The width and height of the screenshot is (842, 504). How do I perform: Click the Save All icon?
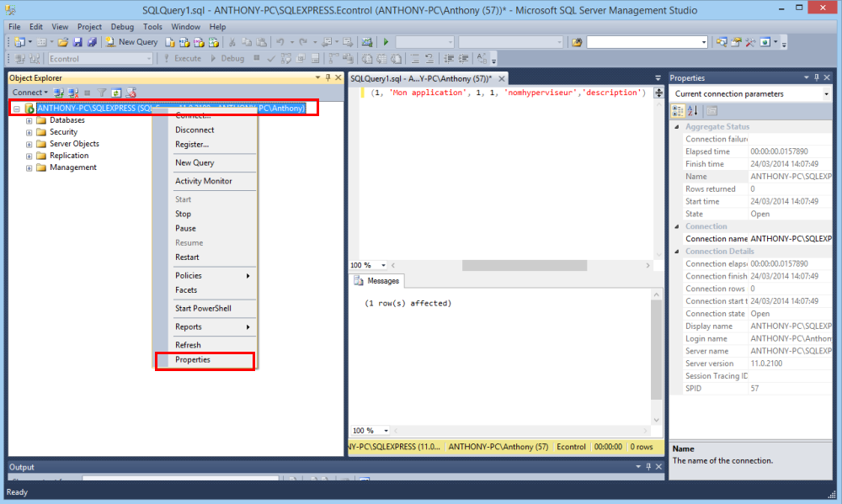92,42
